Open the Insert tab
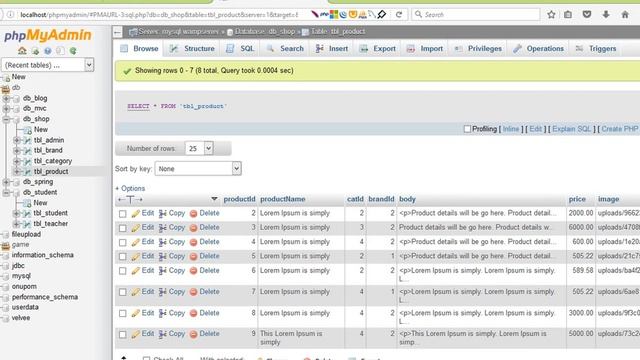Image resolution: width=640 pixels, height=360 pixels. pyautogui.click(x=332, y=49)
